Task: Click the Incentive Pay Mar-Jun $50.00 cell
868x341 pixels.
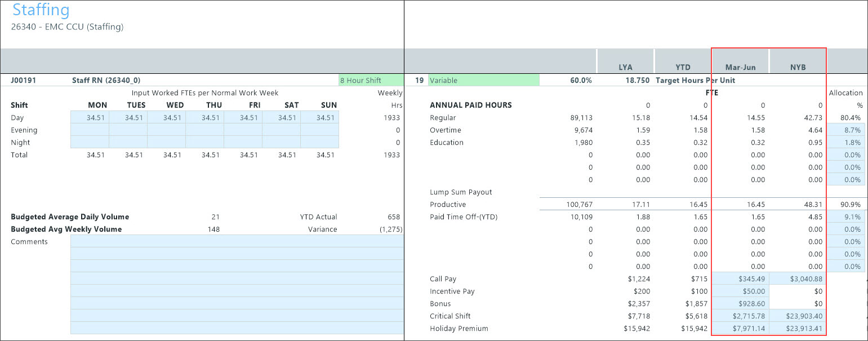Action: click(740, 291)
